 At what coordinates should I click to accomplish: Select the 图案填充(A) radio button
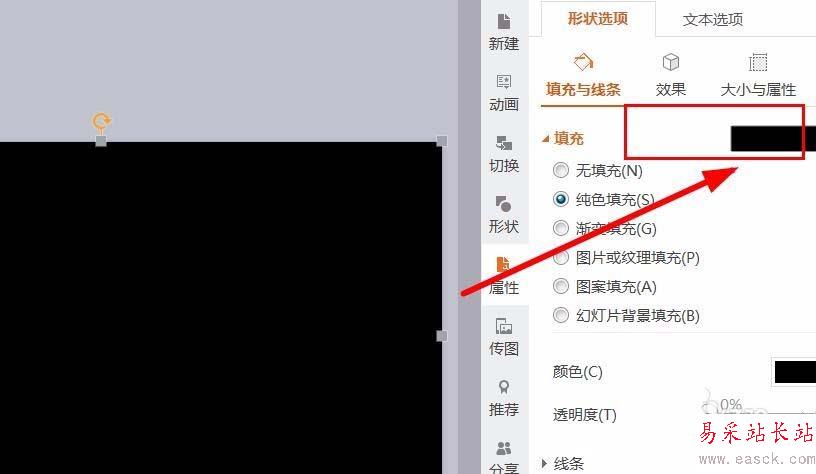click(560, 286)
